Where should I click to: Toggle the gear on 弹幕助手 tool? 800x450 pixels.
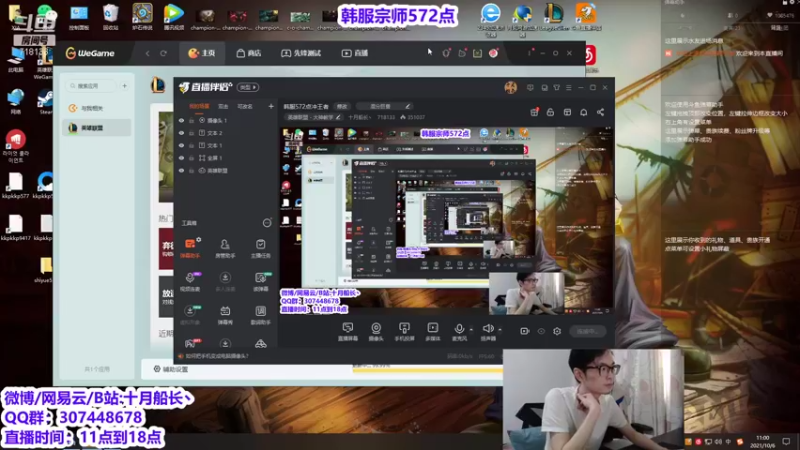pyautogui.click(x=198, y=239)
